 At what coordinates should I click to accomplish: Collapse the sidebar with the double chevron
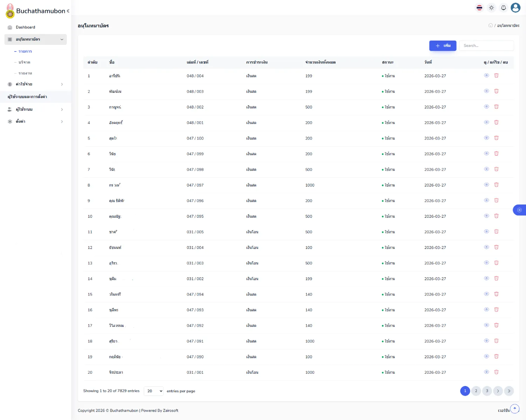[68, 11]
